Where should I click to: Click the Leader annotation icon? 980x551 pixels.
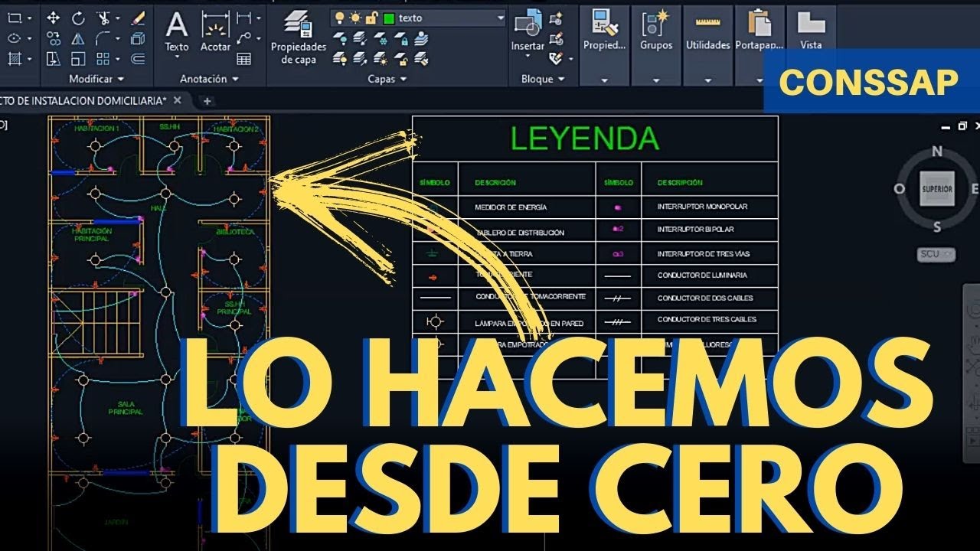(x=244, y=38)
